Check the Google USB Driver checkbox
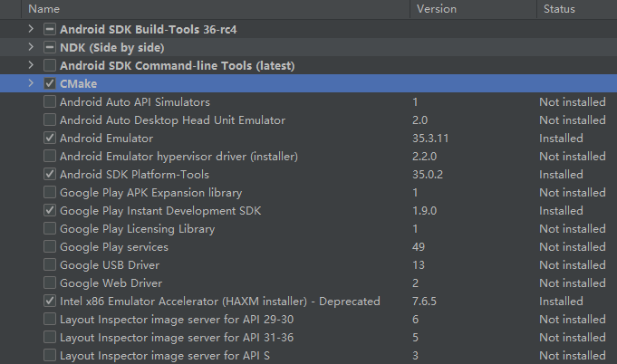 pyautogui.click(x=50, y=265)
